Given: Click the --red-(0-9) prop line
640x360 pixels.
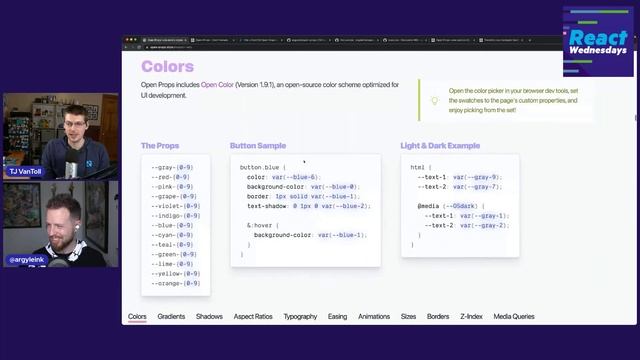Looking at the screenshot, I should [x=171, y=177].
